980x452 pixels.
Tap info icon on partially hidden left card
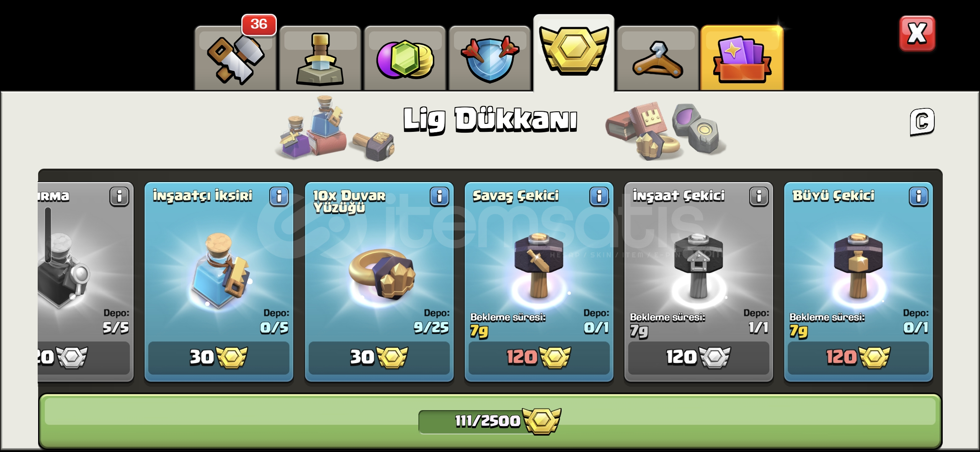(x=119, y=196)
